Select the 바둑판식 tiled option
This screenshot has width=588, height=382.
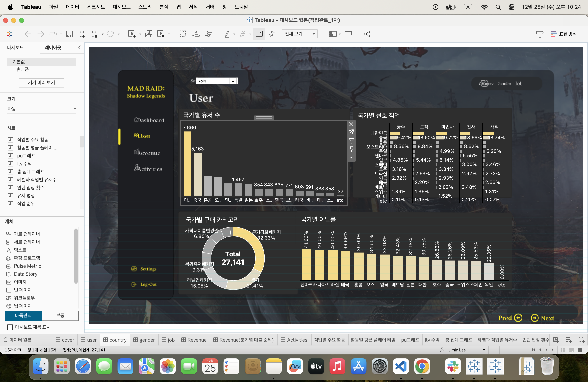click(23, 315)
